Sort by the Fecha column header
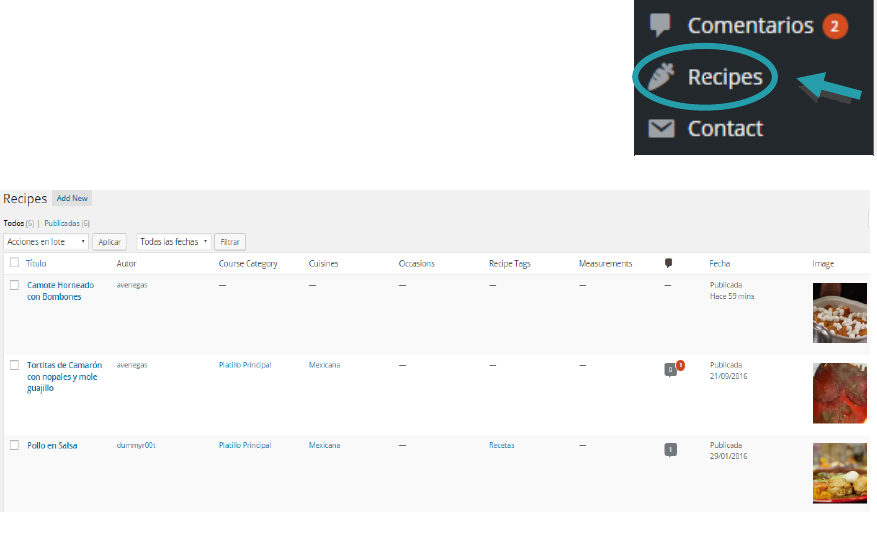This screenshot has height=536, width=877. point(720,264)
